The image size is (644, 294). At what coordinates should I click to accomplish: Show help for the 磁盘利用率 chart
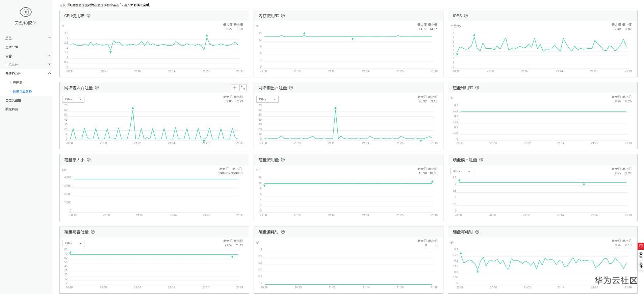pos(477,88)
